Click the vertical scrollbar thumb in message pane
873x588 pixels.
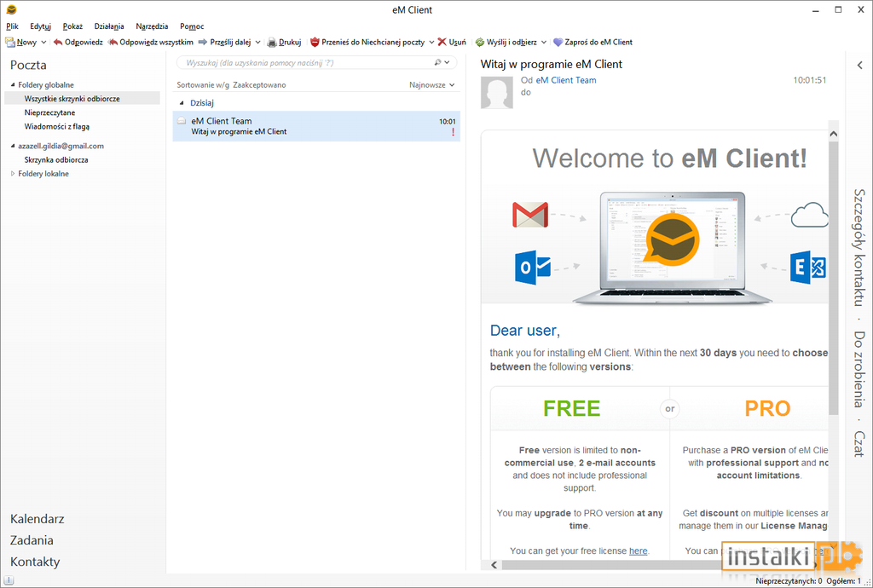click(x=834, y=278)
